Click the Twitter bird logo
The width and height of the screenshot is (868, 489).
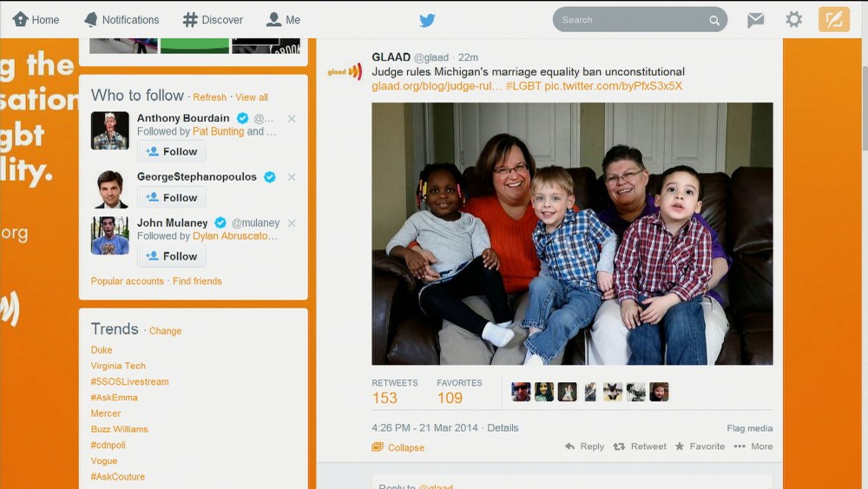coord(427,21)
